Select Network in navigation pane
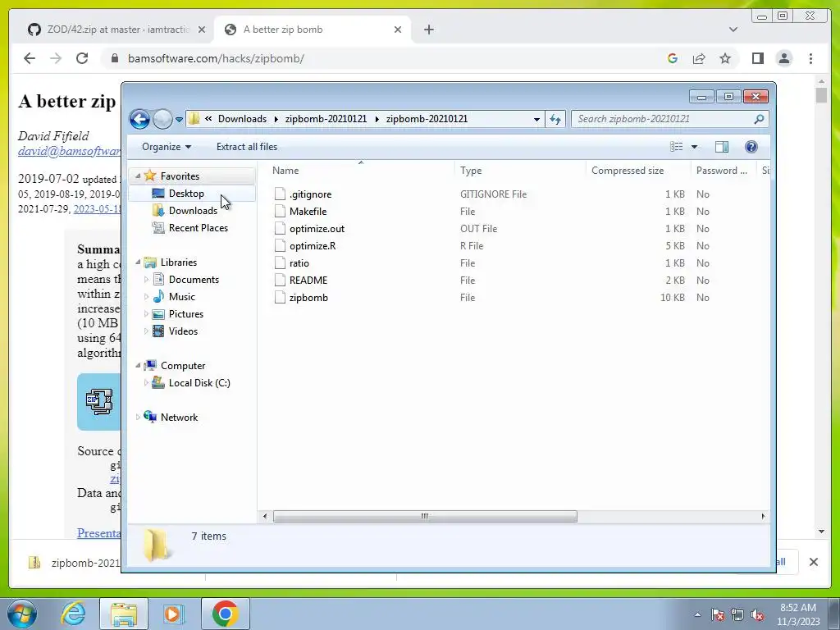 179,418
